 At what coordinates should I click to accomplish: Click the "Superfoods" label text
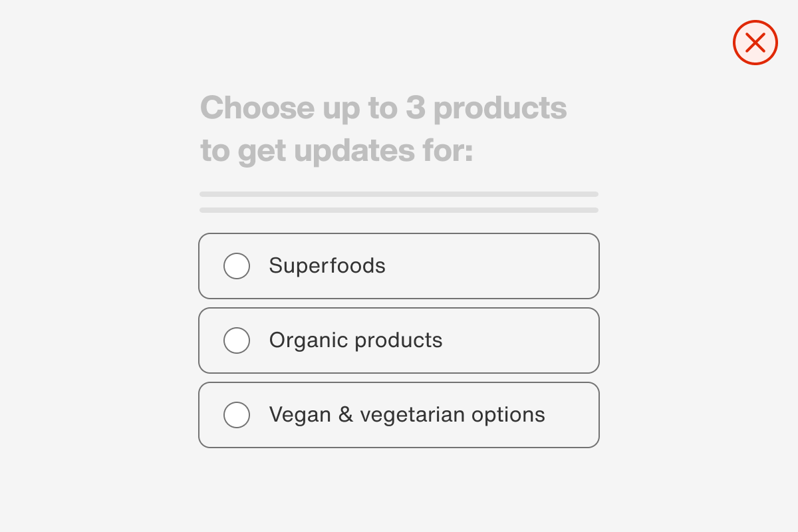click(327, 266)
